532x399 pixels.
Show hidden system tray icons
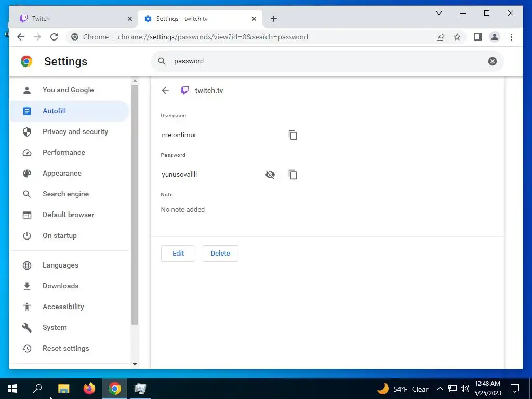tap(440, 389)
